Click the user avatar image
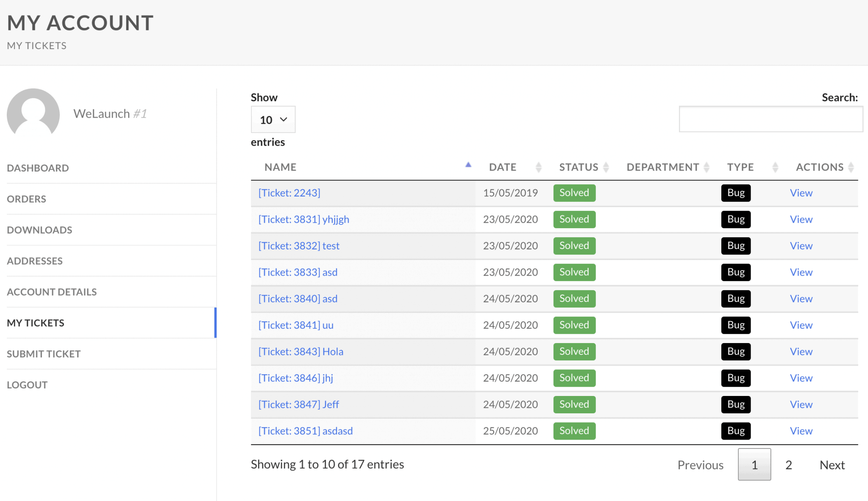868x501 pixels. pyautogui.click(x=33, y=113)
